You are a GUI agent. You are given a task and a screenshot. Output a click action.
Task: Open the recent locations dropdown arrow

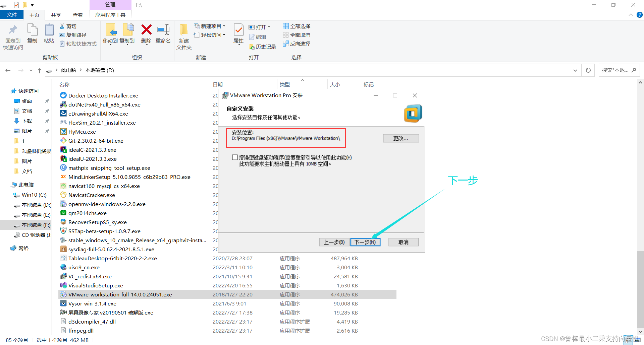(31, 70)
